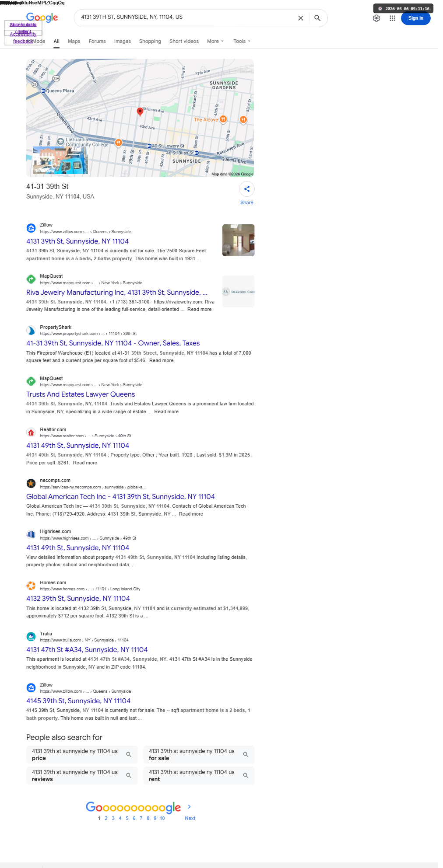Click the Share icon under map

click(x=247, y=189)
